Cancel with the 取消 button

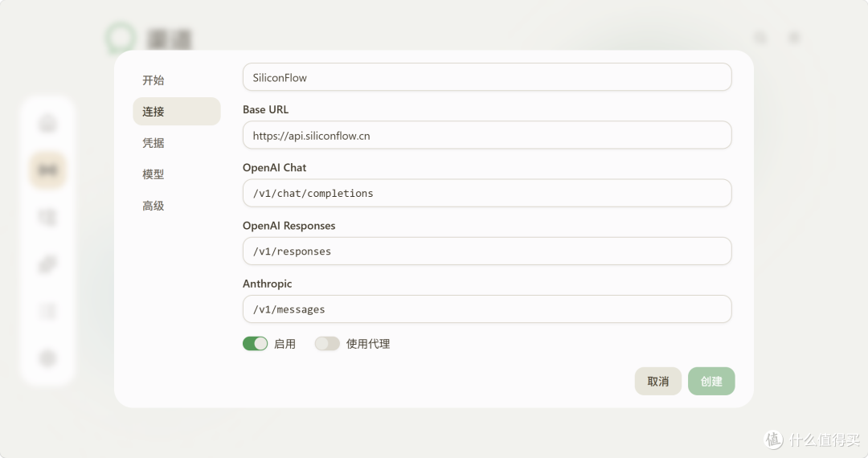[x=657, y=381]
